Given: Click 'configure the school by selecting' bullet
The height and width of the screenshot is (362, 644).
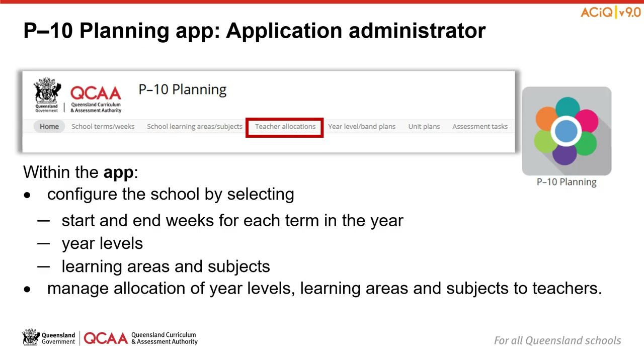Looking at the screenshot, I should click(171, 194).
